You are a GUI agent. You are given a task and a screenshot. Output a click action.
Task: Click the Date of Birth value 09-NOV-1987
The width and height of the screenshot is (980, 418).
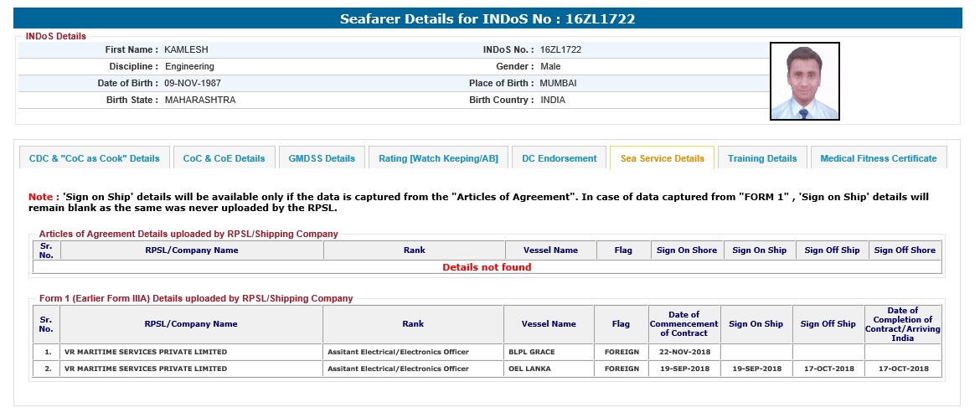tap(193, 83)
